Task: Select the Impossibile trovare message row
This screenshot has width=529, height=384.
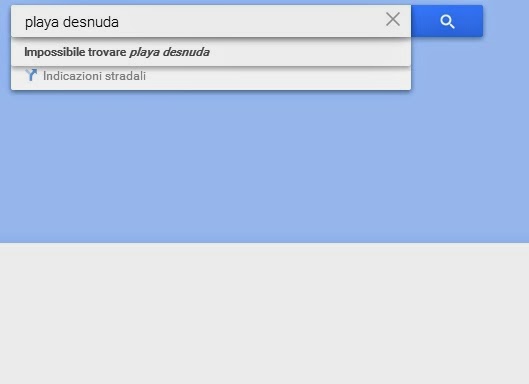Action: coord(211,52)
